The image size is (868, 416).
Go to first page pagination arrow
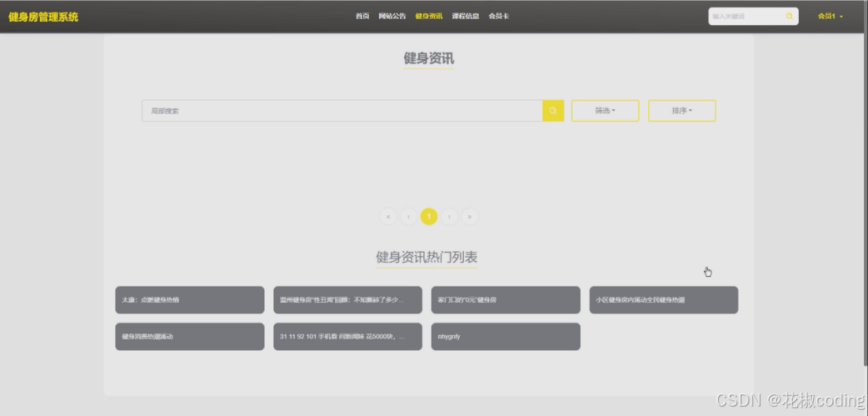(388, 217)
